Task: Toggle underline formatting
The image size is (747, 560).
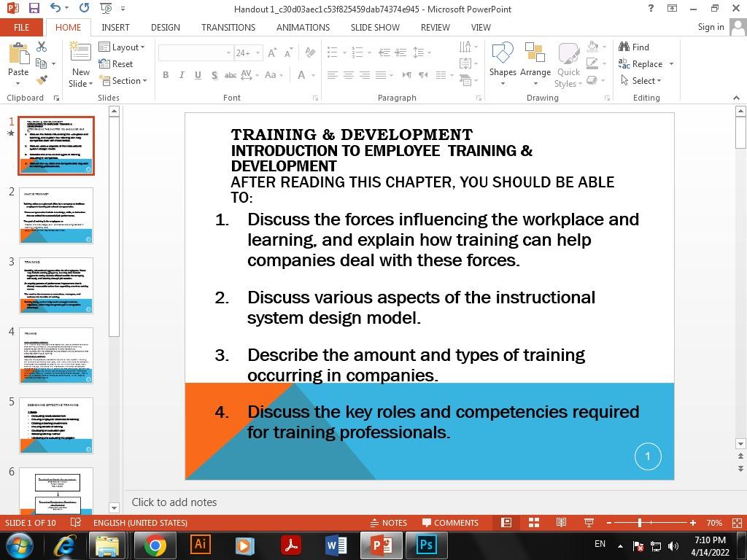Action: pos(197,74)
